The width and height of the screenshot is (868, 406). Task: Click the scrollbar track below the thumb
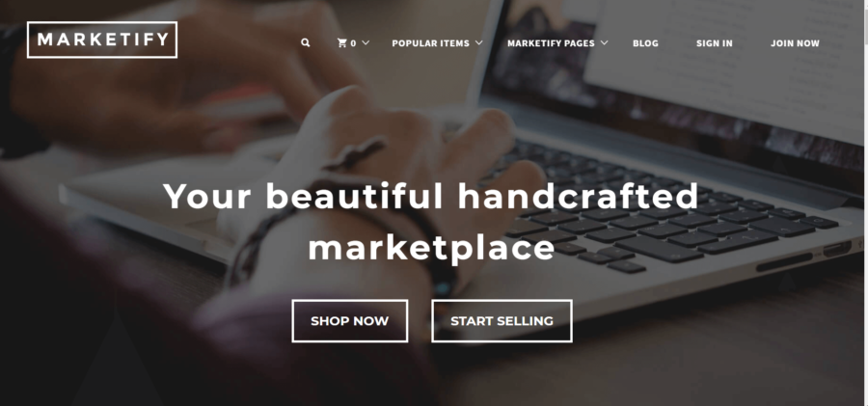[x=865, y=222]
